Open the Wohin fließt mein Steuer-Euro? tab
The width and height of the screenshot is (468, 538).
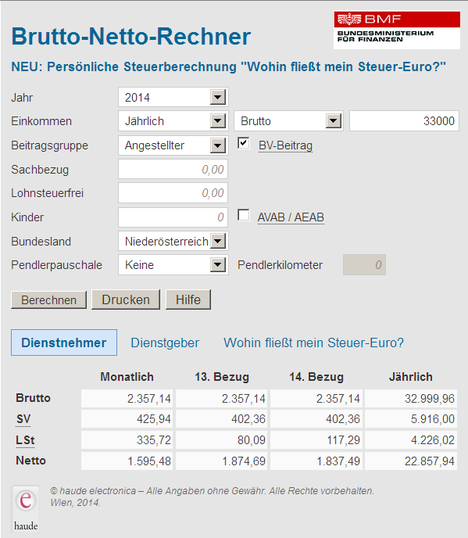click(x=314, y=343)
